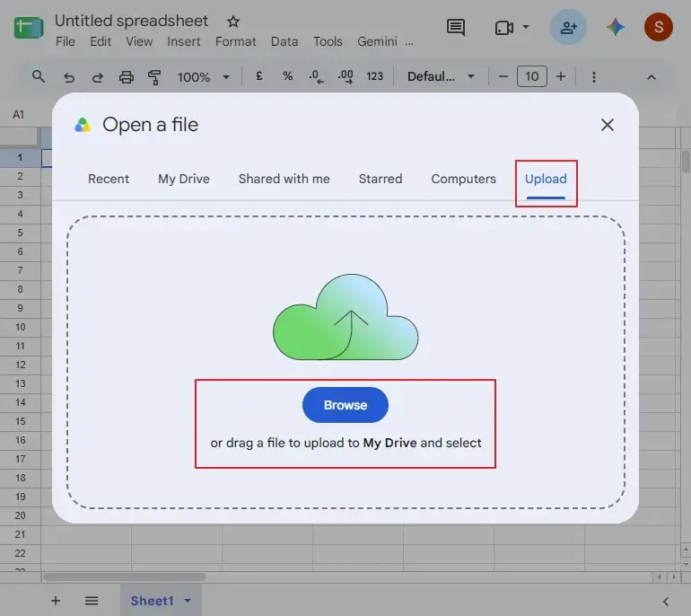The image size is (691, 616).
Task: Open the Insert menu
Action: (x=183, y=41)
